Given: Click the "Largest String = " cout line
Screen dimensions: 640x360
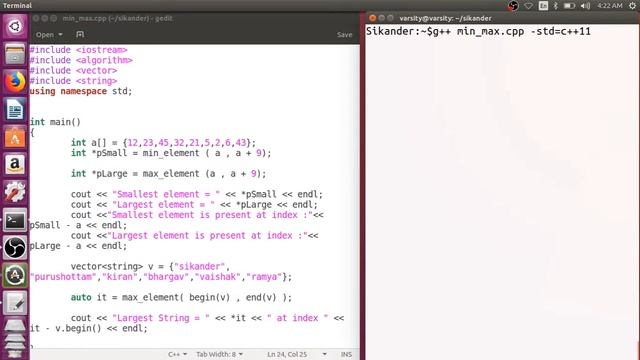Looking at the screenshot, I should [207, 318].
